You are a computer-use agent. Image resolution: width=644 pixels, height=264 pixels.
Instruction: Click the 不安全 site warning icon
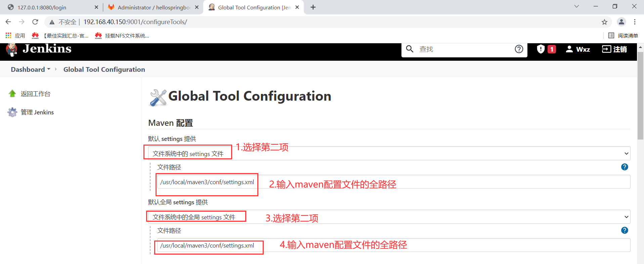[x=52, y=22]
